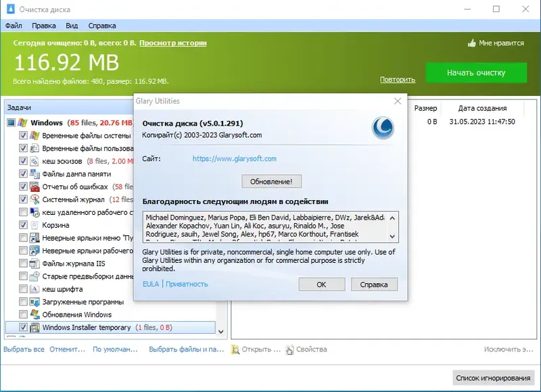This screenshot has width=541, height=392.
Task: Click the Открыть folder icon in bottom toolbar
Action: [x=235, y=349]
